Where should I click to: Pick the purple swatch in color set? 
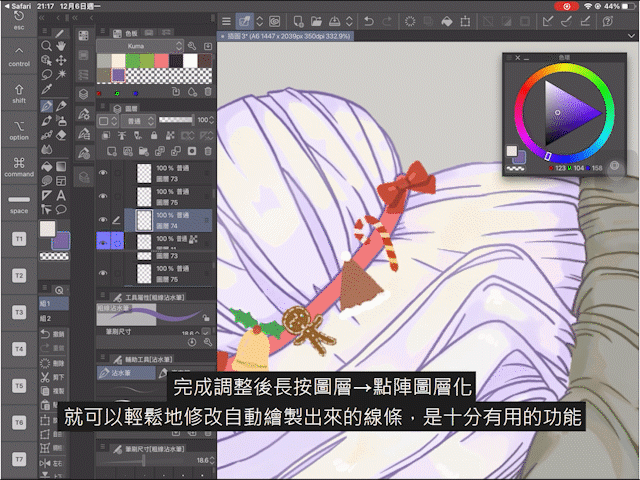pos(118,75)
